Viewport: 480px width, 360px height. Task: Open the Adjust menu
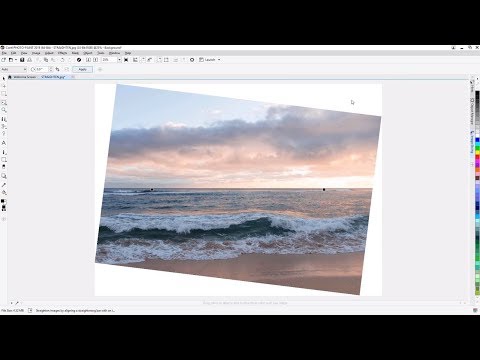point(49,53)
